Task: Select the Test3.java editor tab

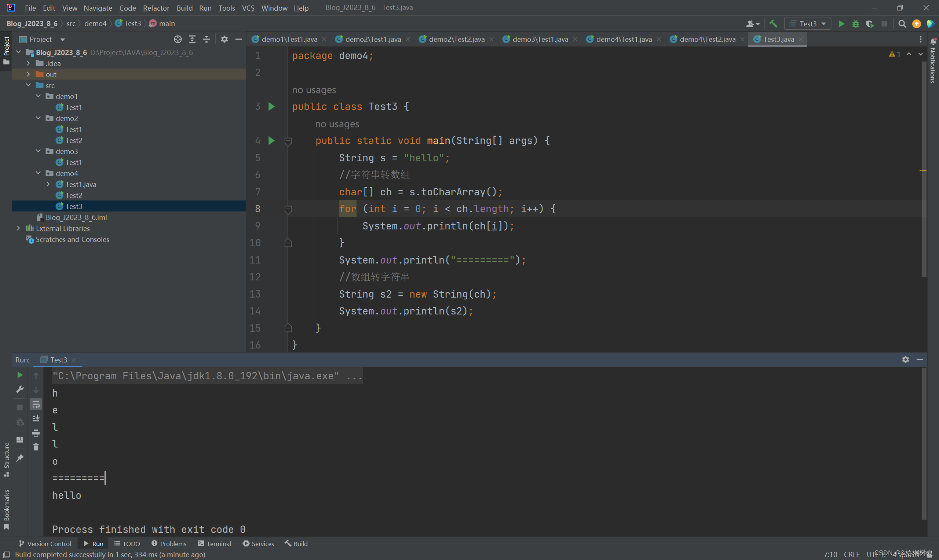Action: (x=776, y=39)
